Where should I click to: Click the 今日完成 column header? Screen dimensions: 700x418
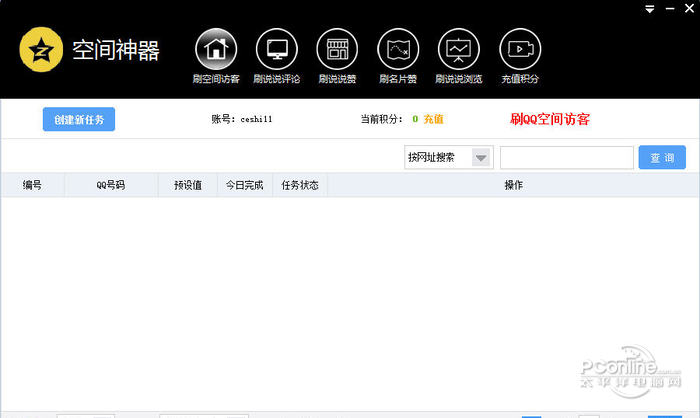pos(245,185)
